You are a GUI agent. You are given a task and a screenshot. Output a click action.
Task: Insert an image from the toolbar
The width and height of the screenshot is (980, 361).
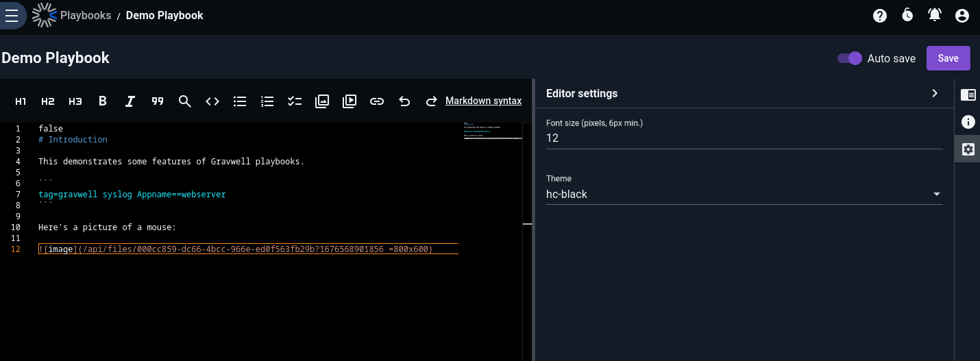[x=322, y=101]
